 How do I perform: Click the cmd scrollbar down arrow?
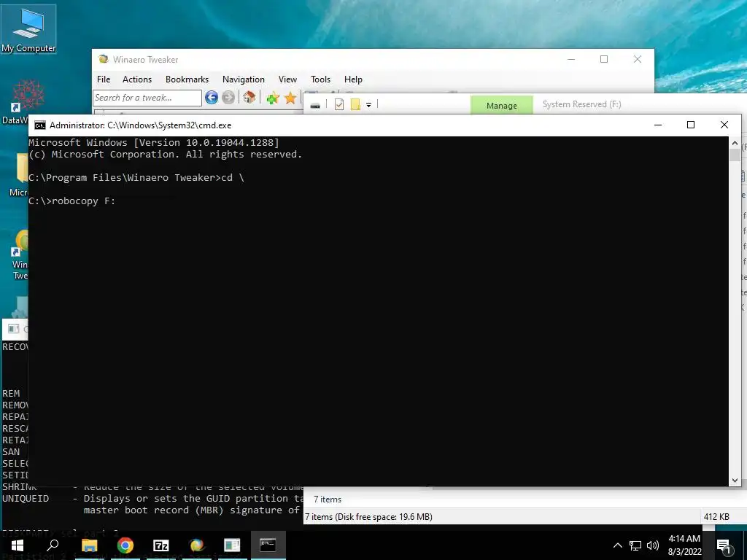pyautogui.click(x=735, y=481)
